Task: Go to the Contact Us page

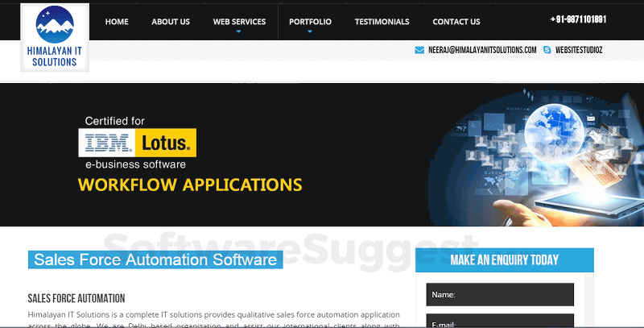Action: [456, 22]
